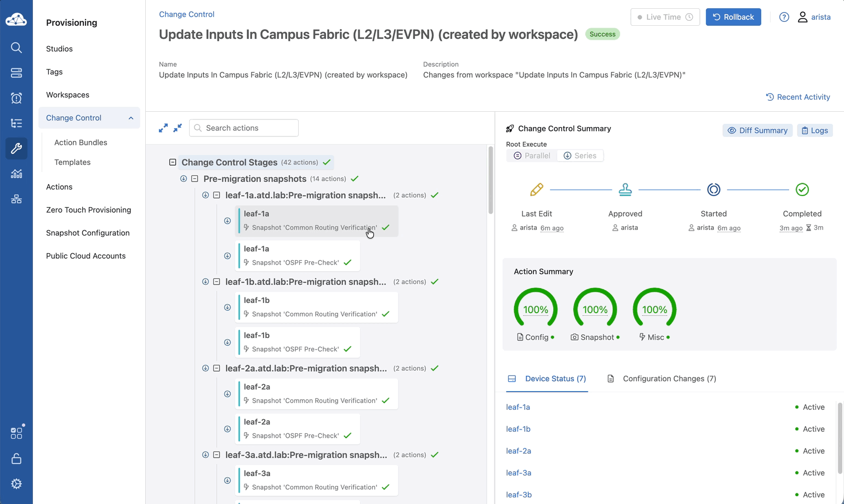Select leaf-2a Common Routing Verification action

(318, 394)
